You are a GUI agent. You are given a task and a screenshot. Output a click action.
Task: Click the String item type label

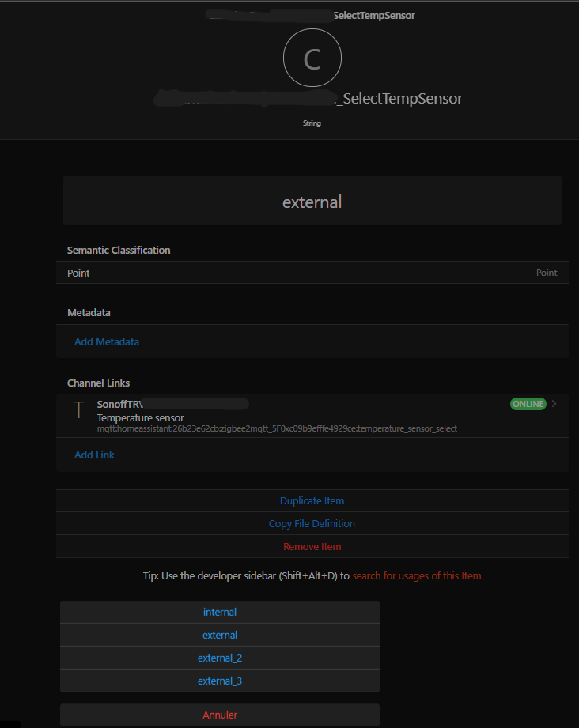312,124
